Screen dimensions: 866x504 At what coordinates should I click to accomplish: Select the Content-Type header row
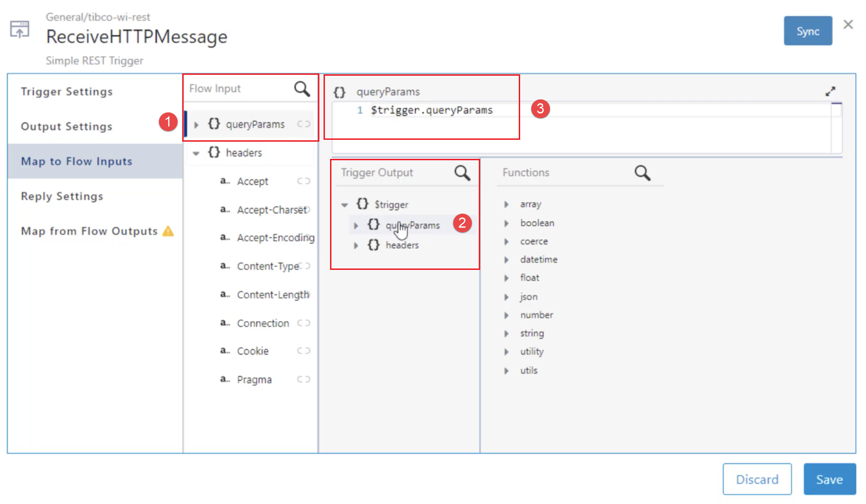pos(251,266)
